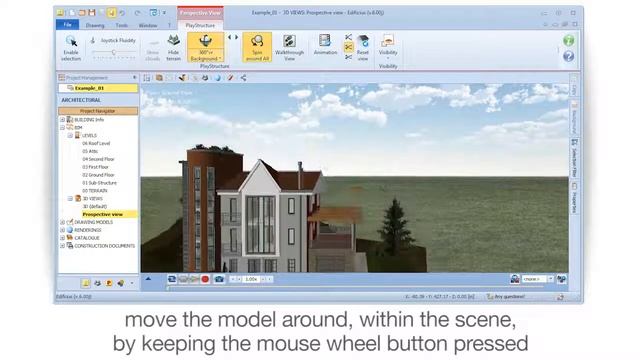Click the Undo icon in quick access toolbar

122,13
